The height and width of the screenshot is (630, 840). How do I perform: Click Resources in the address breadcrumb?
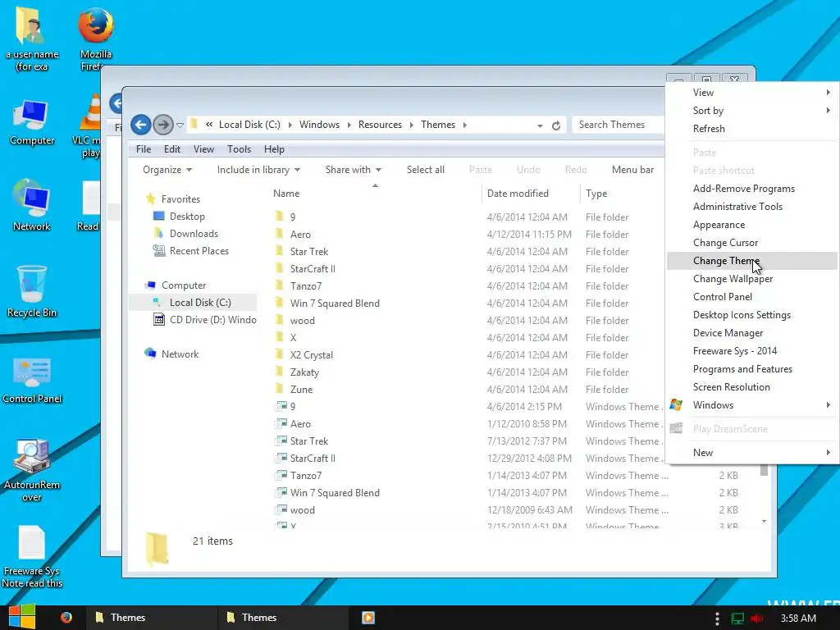pos(380,125)
